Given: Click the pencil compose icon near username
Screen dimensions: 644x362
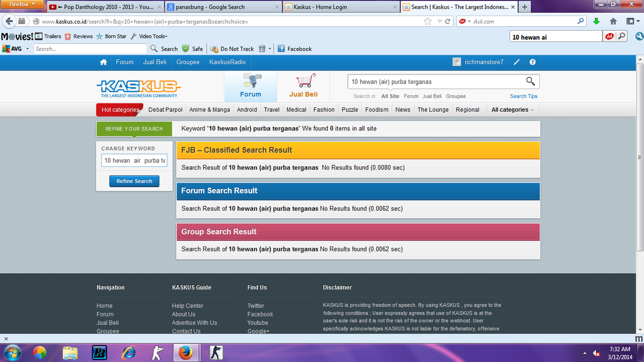Looking at the screenshot, I should tap(517, 62).
